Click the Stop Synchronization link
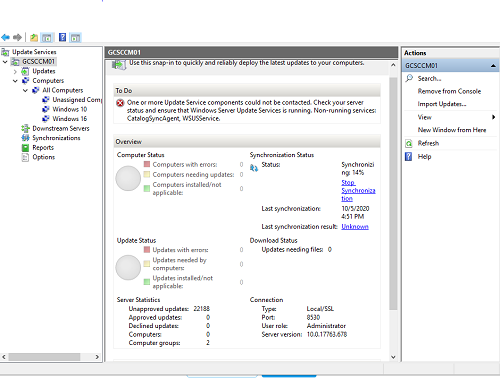 coord(358,191)
